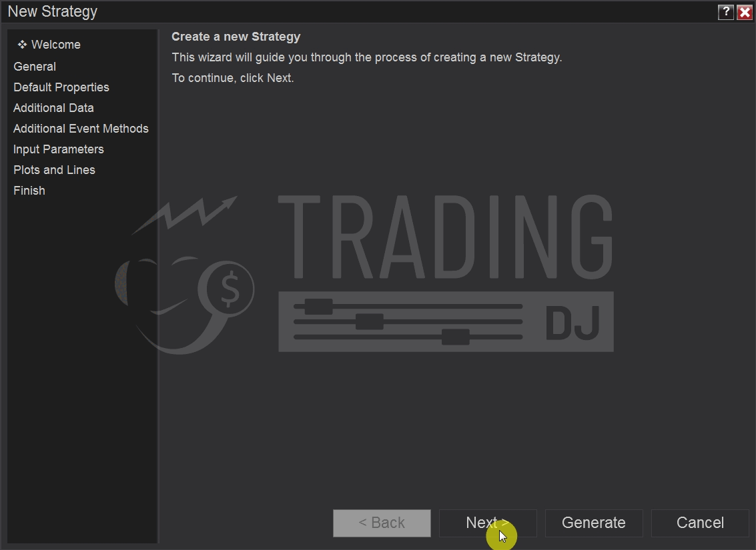Go to the General step
The height and width of the screenshot is (550, 756).
tap(35, 67)
